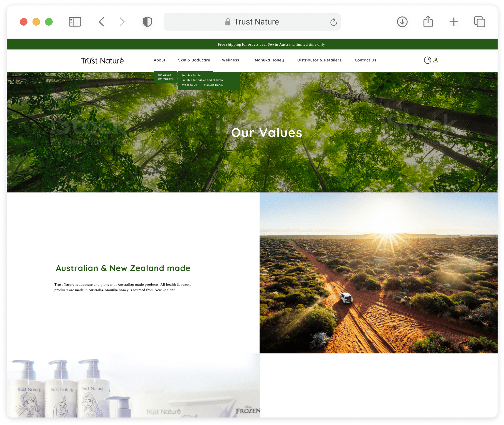The width and height of the screenshot is (504, 425).
Task: Toggle the Safari sidebar icon
Action: (x=75, y=22)
